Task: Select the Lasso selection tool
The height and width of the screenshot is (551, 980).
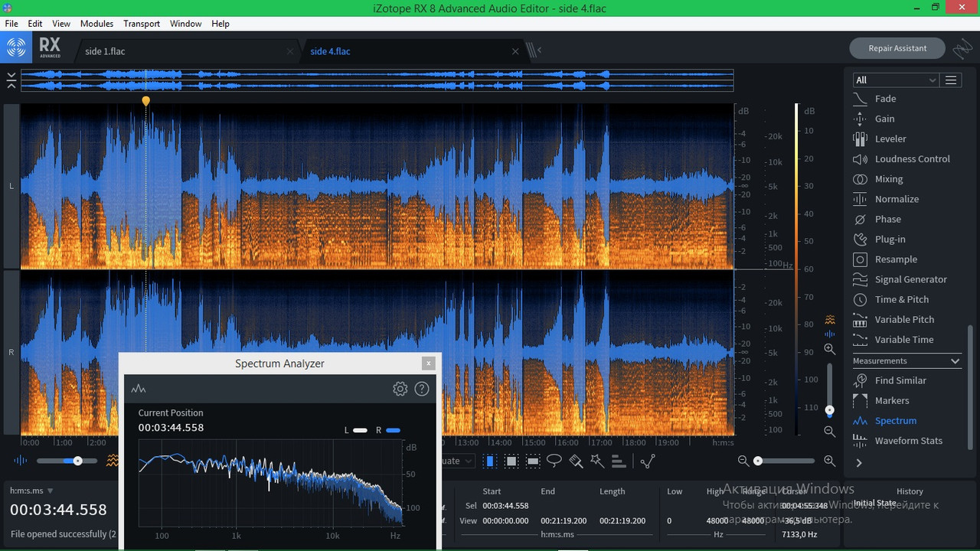Action: pos(554,461)
